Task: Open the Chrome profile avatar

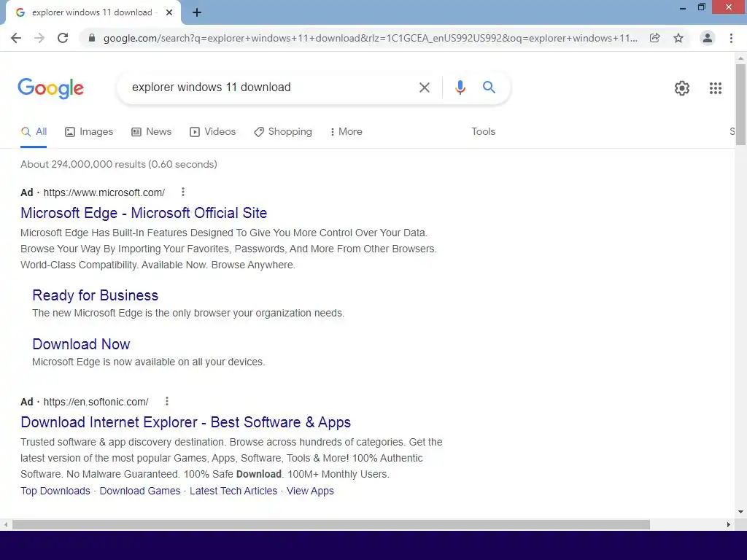Action: click(708, 38)
